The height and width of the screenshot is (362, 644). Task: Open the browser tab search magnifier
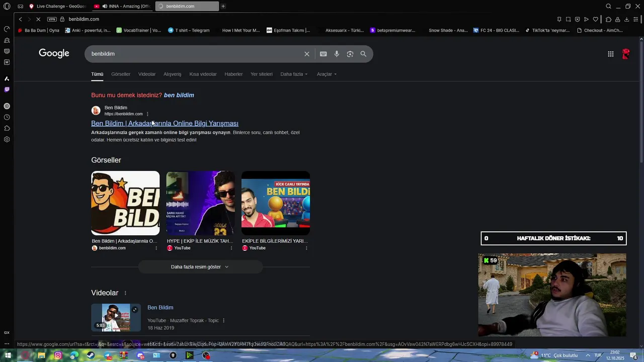point(608,6)
